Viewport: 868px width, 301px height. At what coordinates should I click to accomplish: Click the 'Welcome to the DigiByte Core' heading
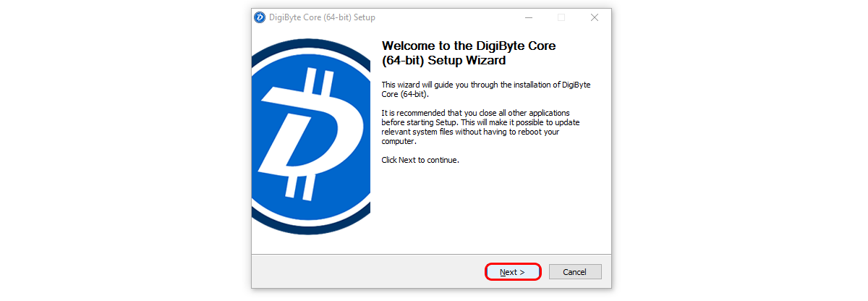tap(469, 53)
